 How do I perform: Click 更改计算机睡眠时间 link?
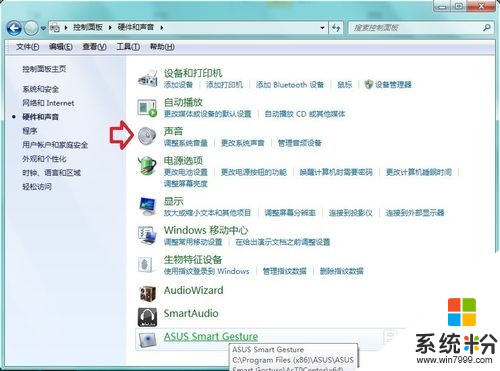pyautogui.click(x=419, y=172)
